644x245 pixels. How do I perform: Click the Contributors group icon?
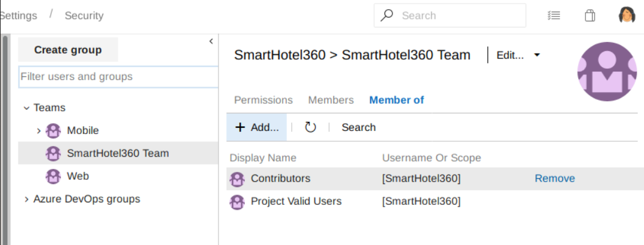[x=237, y=179]
